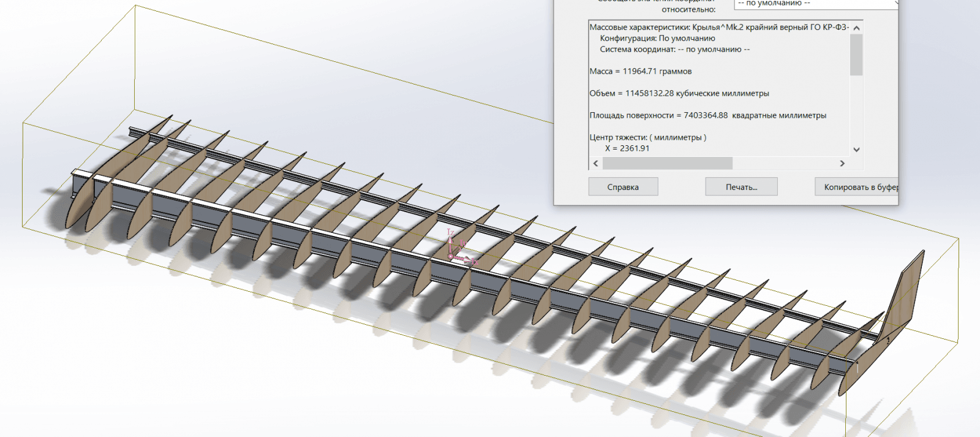Click empty horizontal scrollbar track right of thumb

[784, 164]
